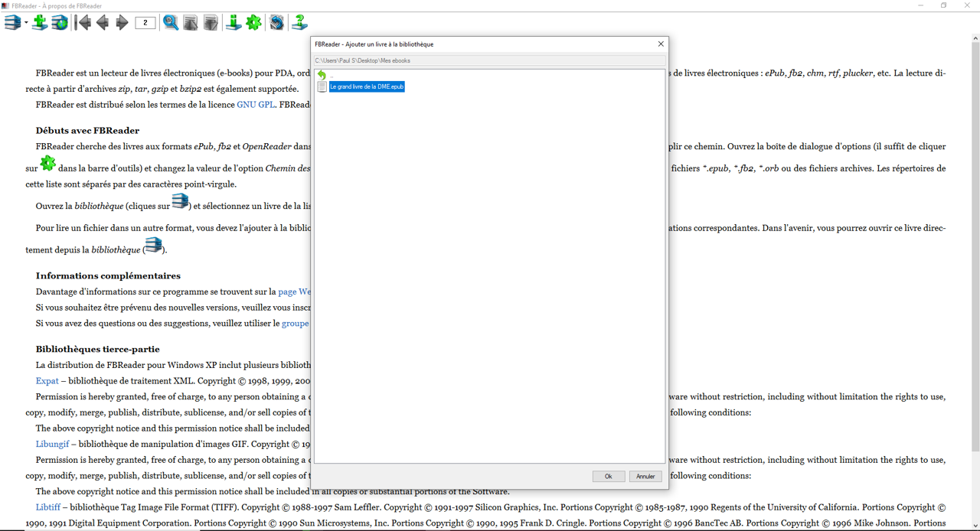The image size is (980, 531).
Task: Click the rotate screen icon
Action: pos(276,22)
